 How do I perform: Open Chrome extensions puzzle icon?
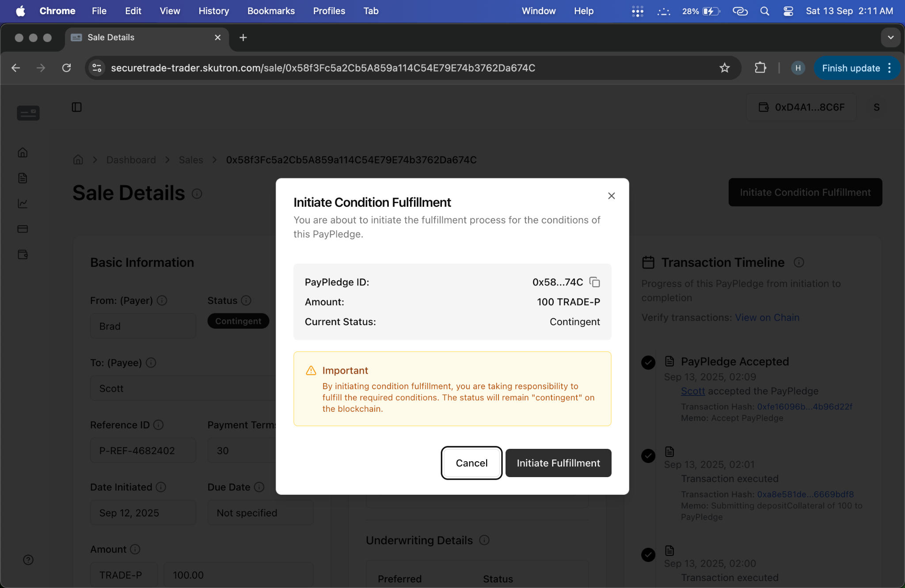tap(761, 68)
